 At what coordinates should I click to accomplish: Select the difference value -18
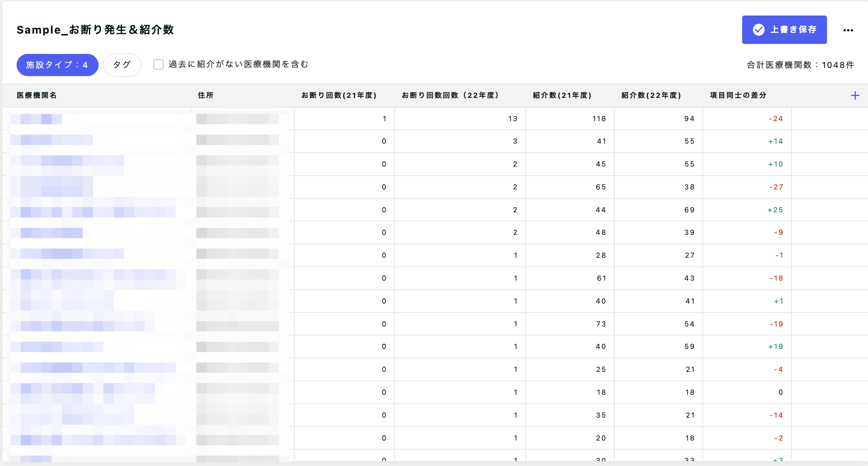tap(776, 278)
